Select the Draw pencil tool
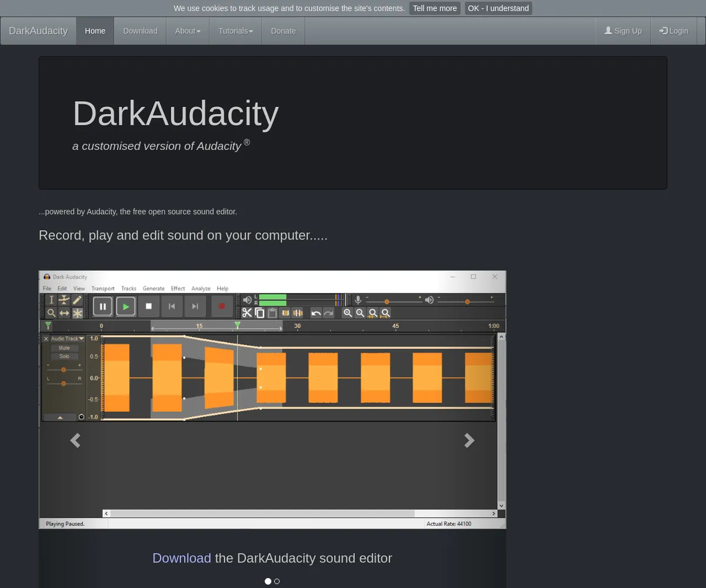 (77, 300)
